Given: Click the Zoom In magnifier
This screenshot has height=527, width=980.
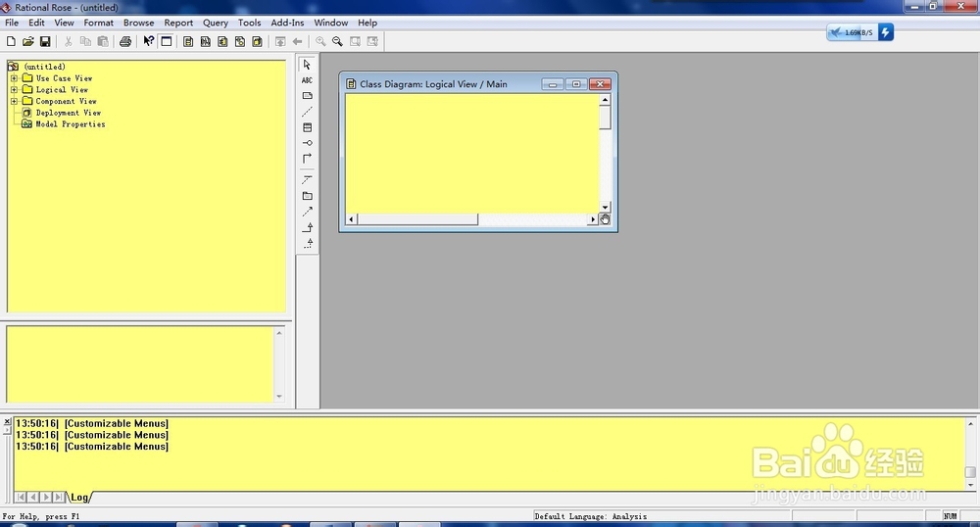Looking at the screenshot, I should (320, 41).
